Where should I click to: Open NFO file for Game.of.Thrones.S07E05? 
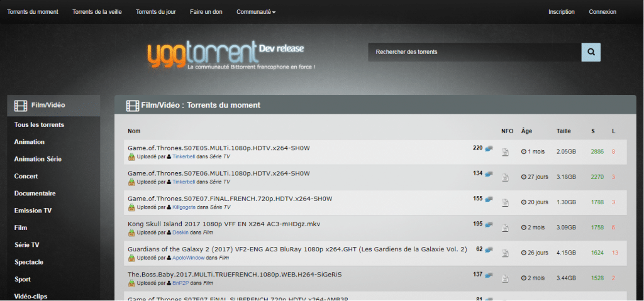505,152
